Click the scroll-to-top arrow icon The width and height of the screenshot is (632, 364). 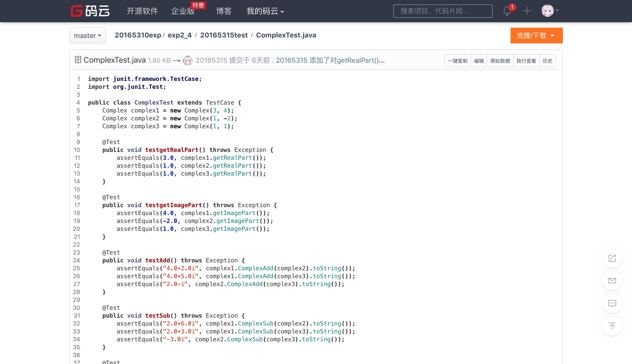[x=612, y=326]
